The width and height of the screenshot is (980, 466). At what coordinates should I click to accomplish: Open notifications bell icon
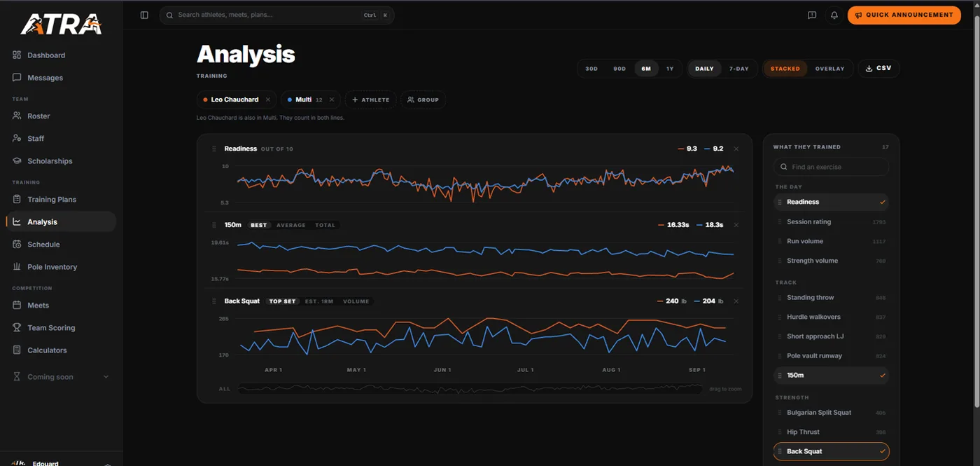[x=834, y=15]
